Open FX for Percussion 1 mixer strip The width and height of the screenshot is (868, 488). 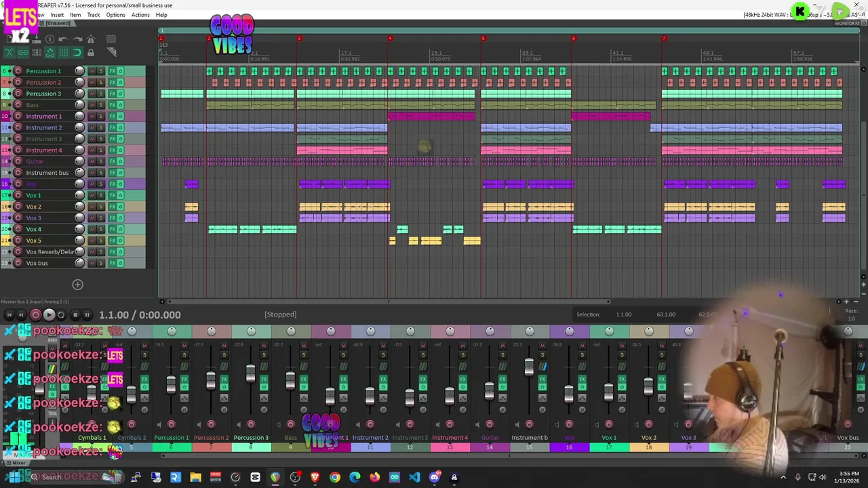pos(184,379)
